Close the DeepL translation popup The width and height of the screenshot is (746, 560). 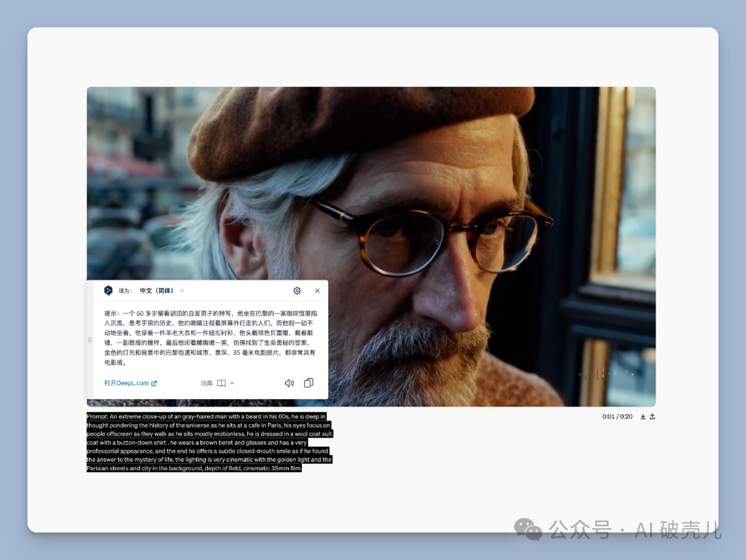pos(317,291)
